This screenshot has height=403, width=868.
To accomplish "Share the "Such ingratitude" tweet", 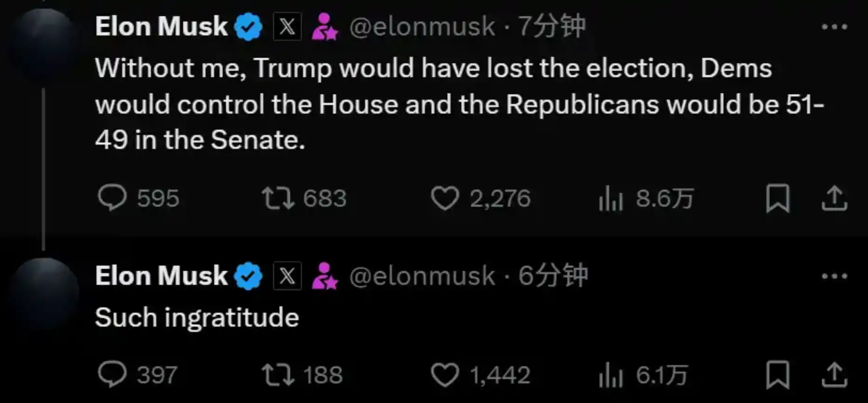I will click(834, 375).
